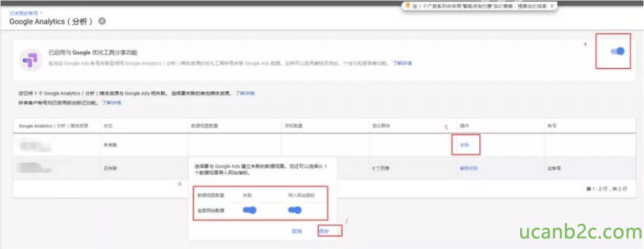Click 解除关联 unlink in the linked row
Screen dimensions: 644x249
pos(469,168)
